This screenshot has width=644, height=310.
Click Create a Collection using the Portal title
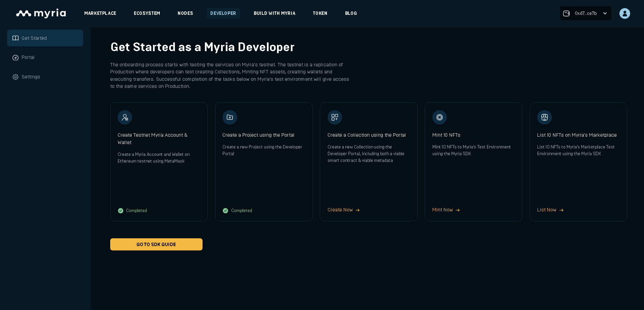coord(367,135)
